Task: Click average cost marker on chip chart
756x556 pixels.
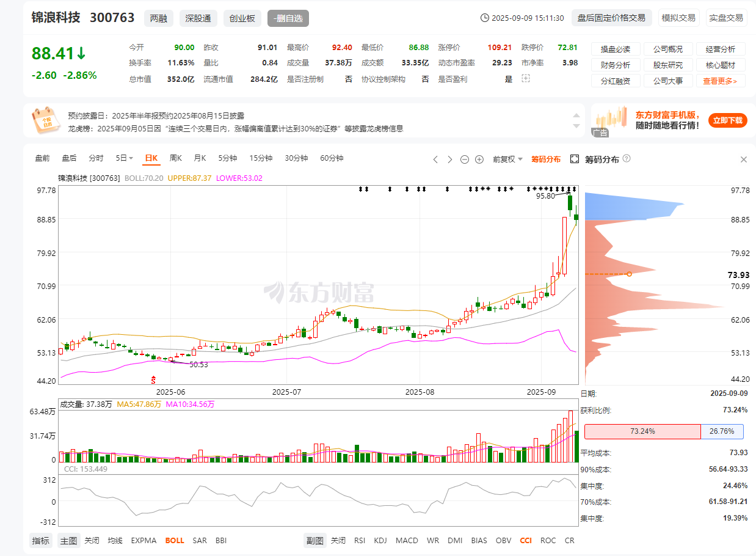Action: pos(630,274)
